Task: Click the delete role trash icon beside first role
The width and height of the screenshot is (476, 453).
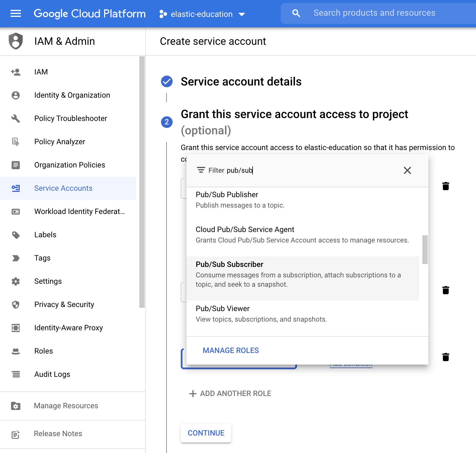Action: (446, 186)
